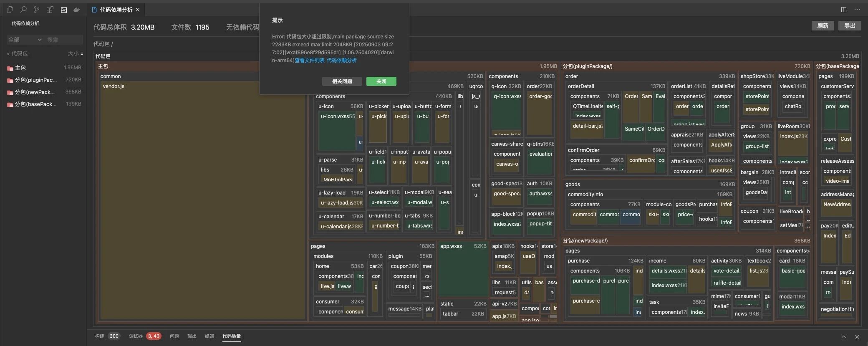Viewport: 868px width, 346px height.
Task: Maximize bottom panel with chevron up
Action: (x=844, y=336)
